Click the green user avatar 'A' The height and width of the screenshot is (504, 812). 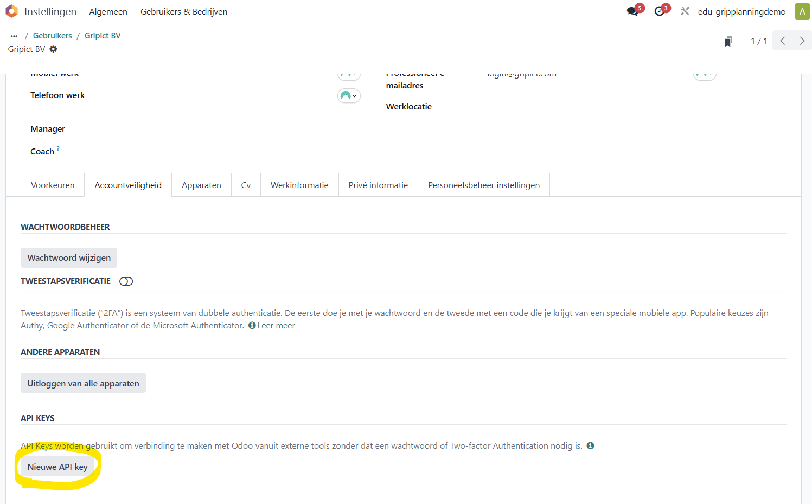click(802, 11)
